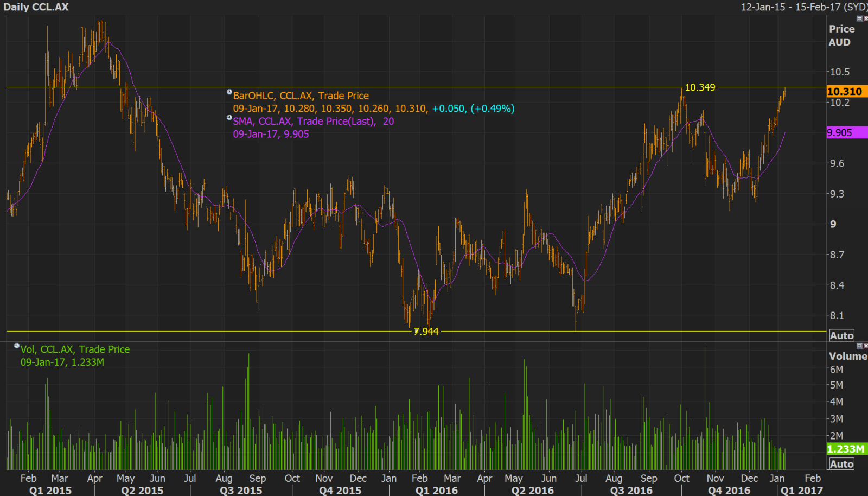Image resolution: width=868 pixels, height=496 pixels.
Task: Click the 9.6 price axis tick
Action: (837, 163)
